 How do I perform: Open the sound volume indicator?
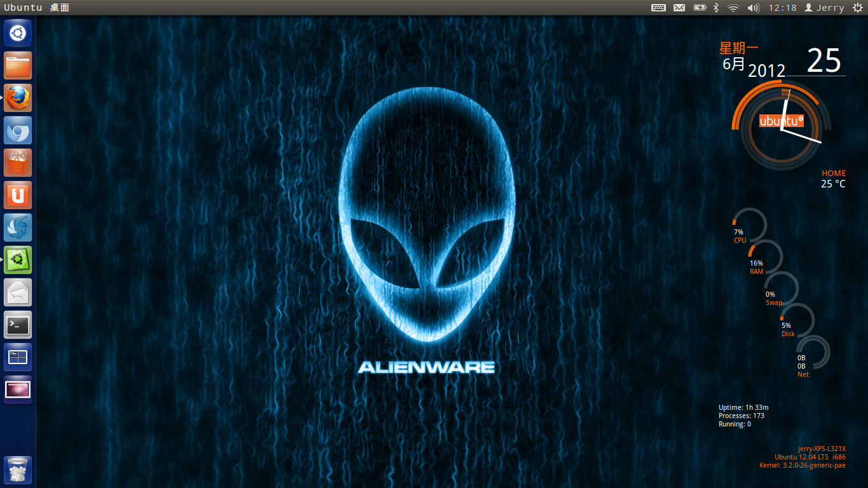coord(754,8)
